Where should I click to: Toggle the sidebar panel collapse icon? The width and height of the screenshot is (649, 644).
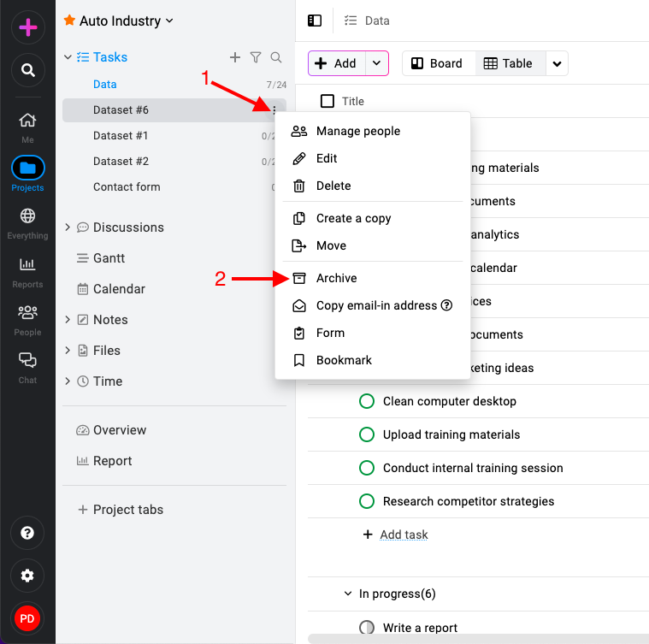point(315,21)
